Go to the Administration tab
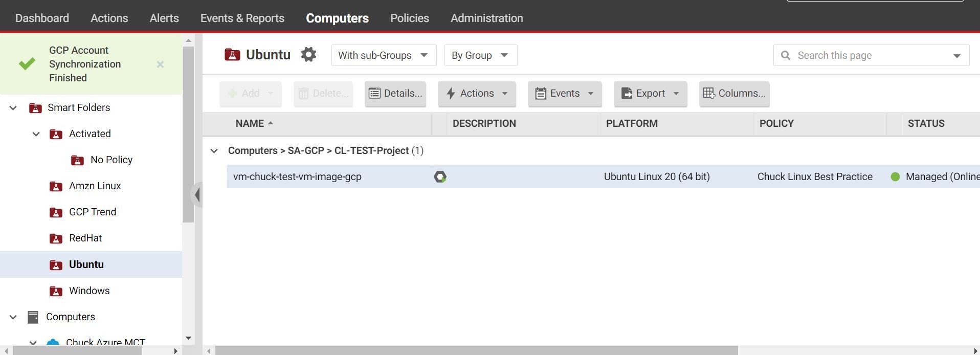Screen dimensions: 980x355 pos(487,18)
